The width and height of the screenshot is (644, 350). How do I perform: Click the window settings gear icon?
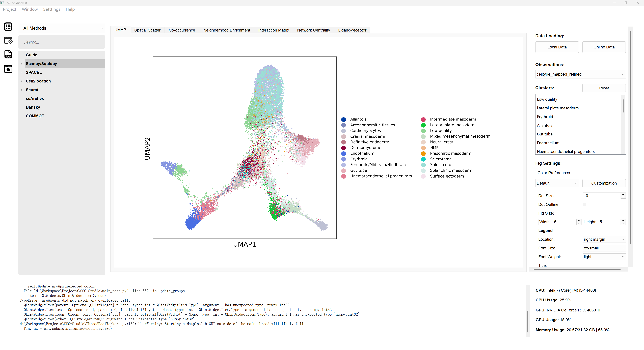(x=8, y=40)
